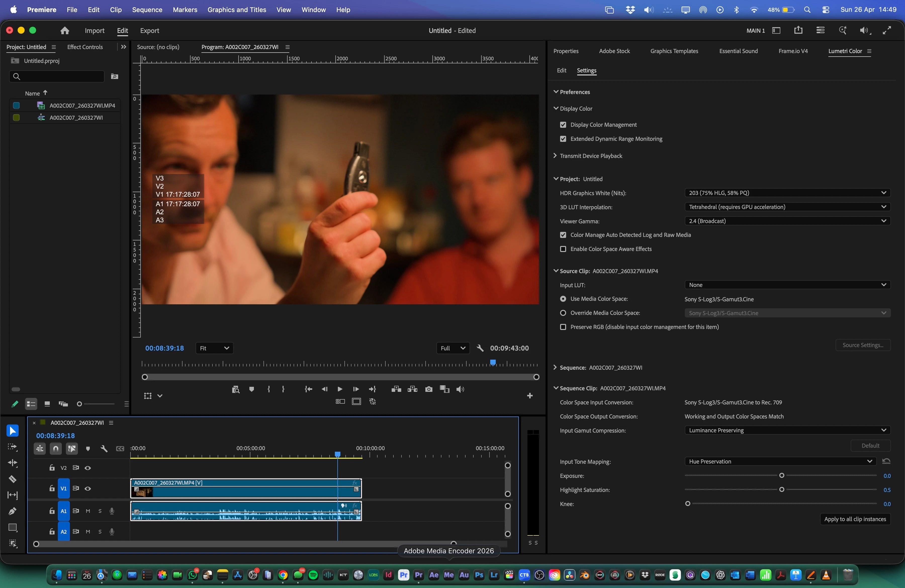Select the Razor tool in the toolbar
The image size is (905, 588).
point(12,479)
